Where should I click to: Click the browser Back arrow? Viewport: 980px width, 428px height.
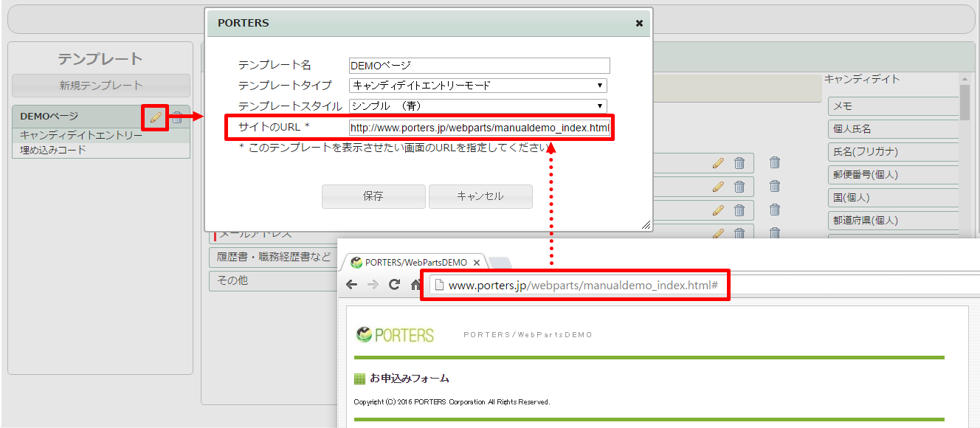pyautogui.click(x=352, y=285)
